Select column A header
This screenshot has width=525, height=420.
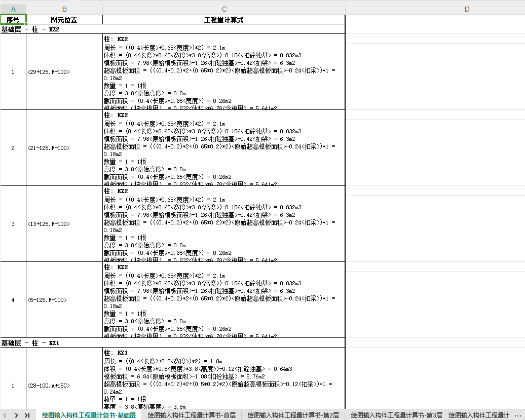pos(13,9)
